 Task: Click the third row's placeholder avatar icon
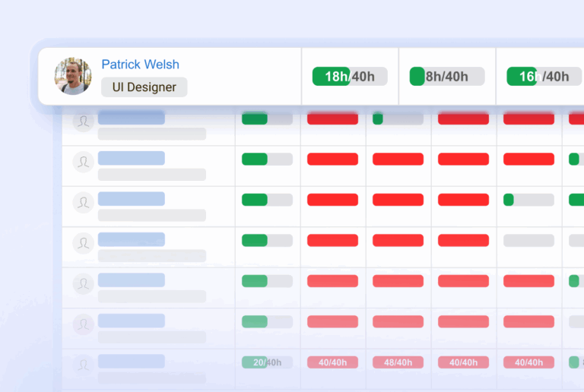pos(83,203)
